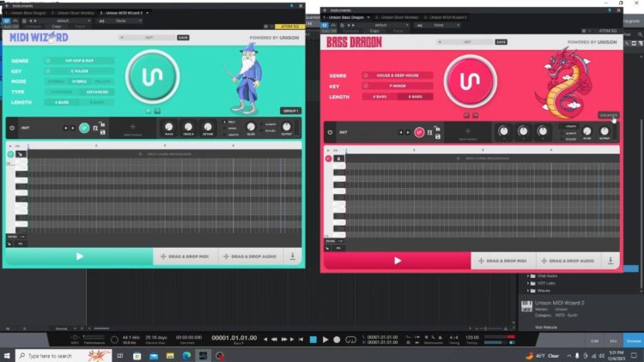Adjust the Wave knob in MIDI Wizard
The image size is (644, 362).
point(169,127)
